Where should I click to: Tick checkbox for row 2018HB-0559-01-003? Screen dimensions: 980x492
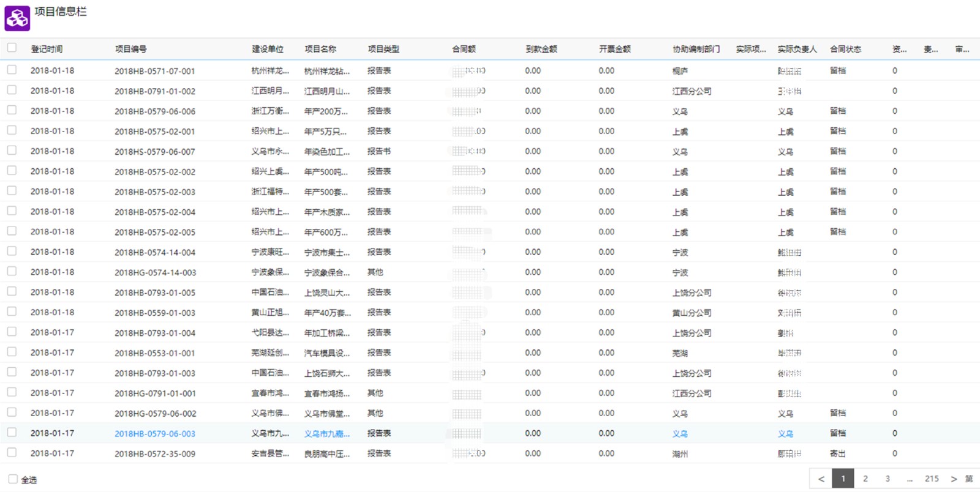click(12, 311)
